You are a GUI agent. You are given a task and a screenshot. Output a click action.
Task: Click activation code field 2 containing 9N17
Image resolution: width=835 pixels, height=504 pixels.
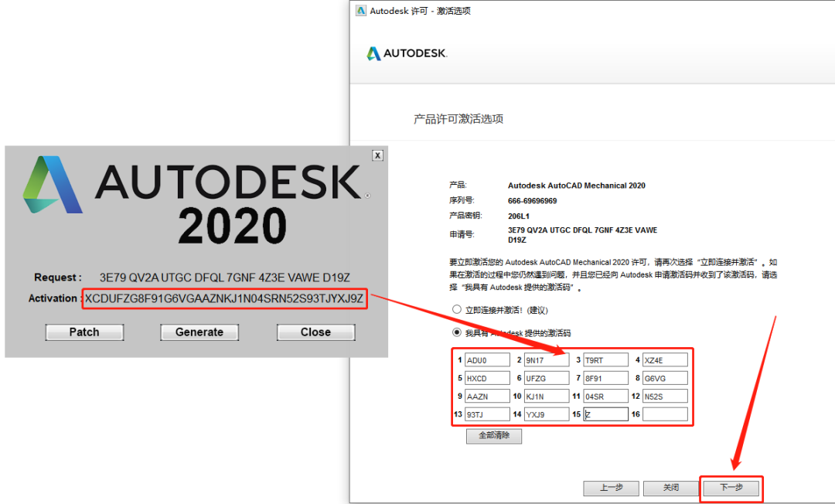(547, 360)
